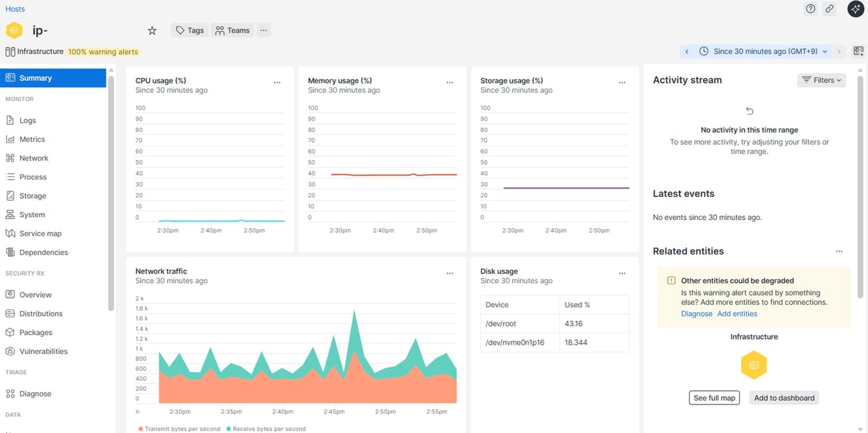Open the help question mark icon
Image resolution: width=868 pixels, height=433 pixels.
click(x=810, y=9)
